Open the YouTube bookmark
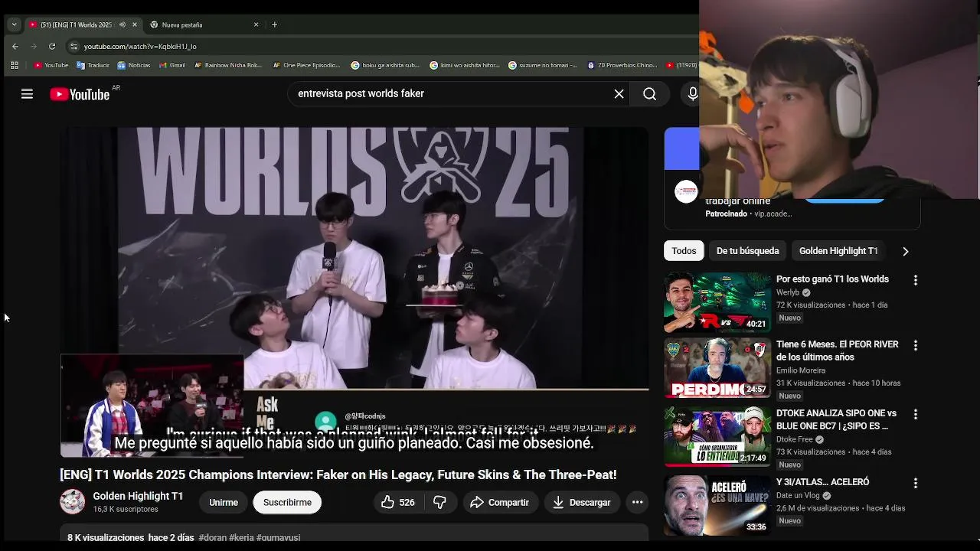The image size is (980, 551). [x=51, y=65]
